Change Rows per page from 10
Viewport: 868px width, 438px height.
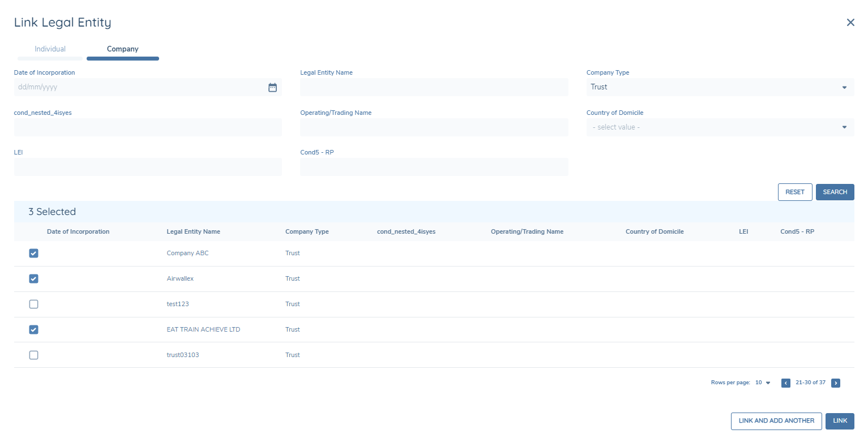tap(762, 383)
